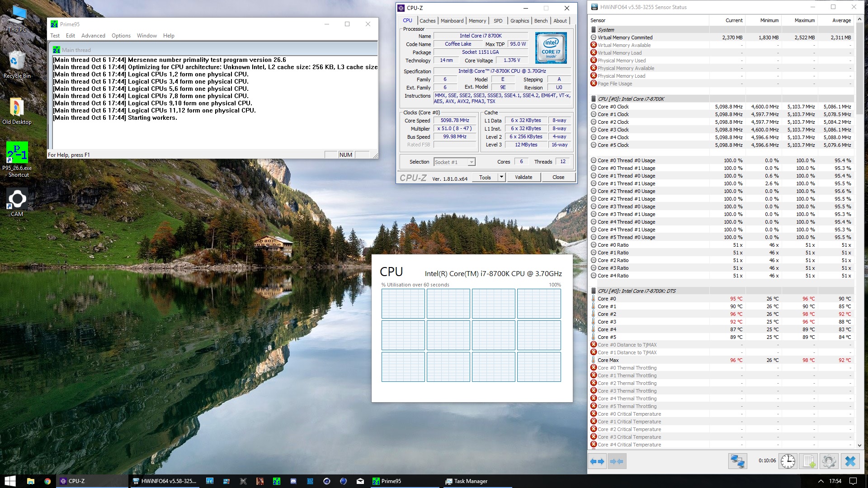868x488 pixels.
Task: Select This PC desktop icon
Action: tap(18, 19)
